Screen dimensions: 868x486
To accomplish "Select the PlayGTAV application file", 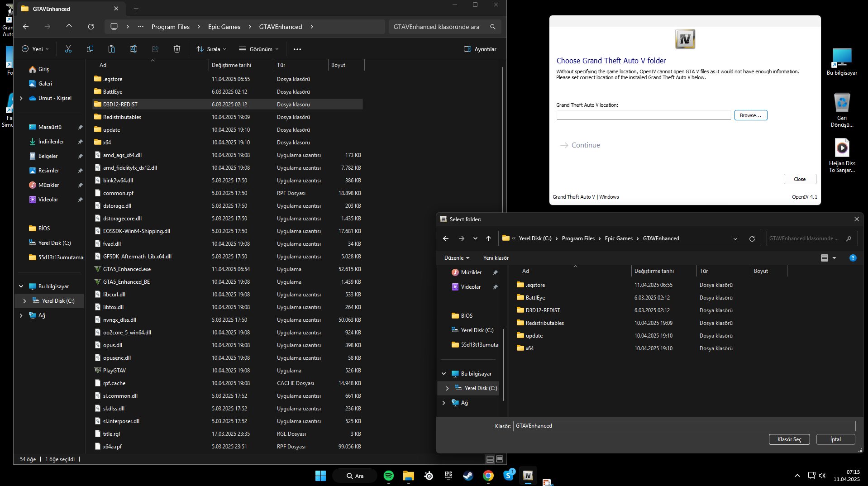I will tap(114, 371).
